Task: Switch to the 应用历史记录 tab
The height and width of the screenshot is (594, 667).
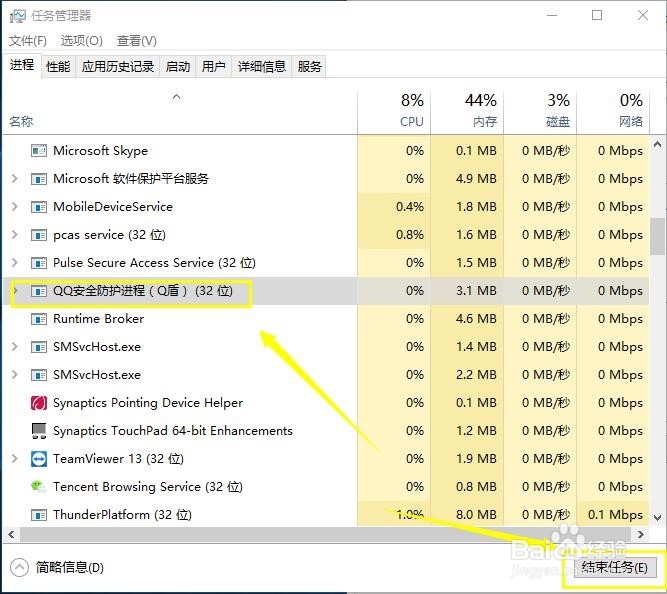Action: tap(117, 66)
